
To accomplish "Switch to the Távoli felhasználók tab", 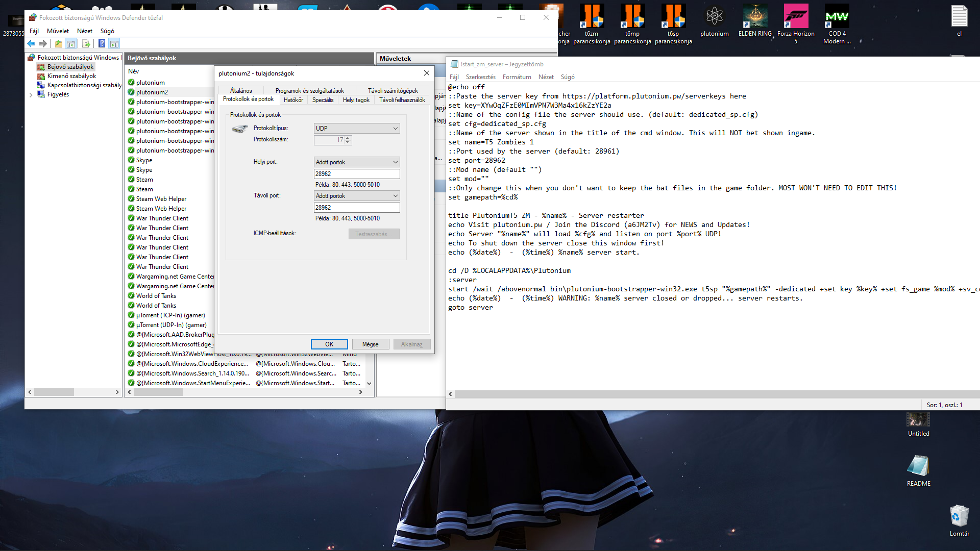I will point(402,100).
